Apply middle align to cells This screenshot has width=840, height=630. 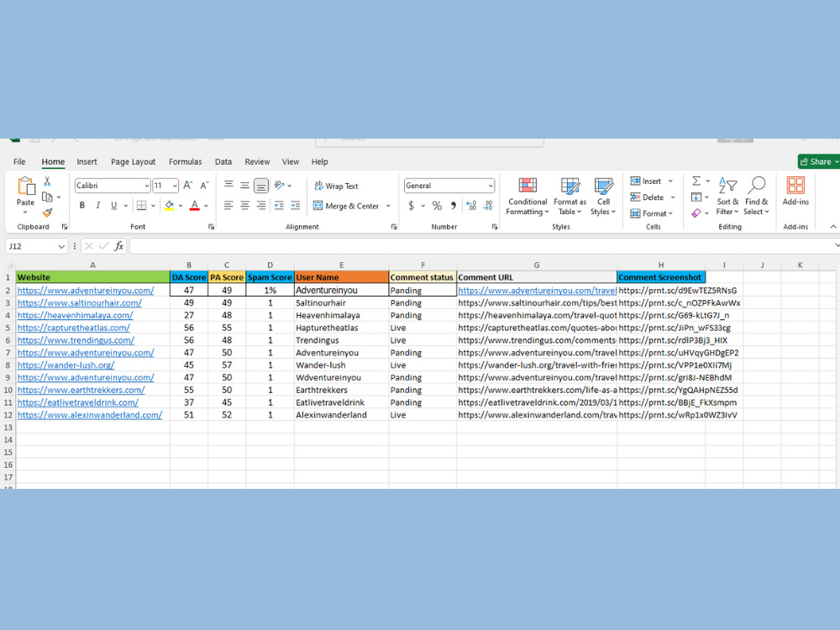tap(244, 186)
